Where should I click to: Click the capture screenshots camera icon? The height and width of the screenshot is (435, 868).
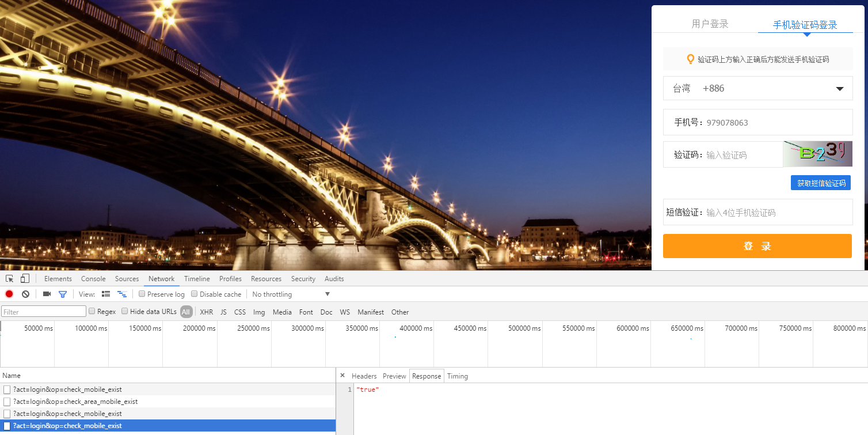tap(47, 294)
